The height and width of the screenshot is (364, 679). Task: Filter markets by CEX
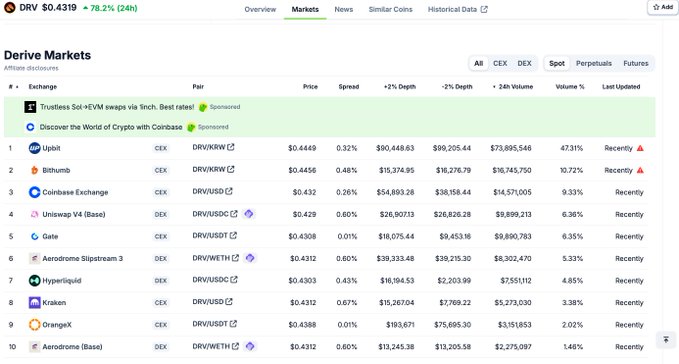500,63
